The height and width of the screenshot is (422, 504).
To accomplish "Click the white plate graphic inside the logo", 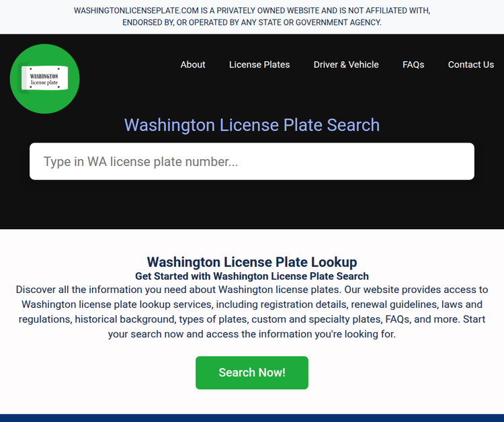I will coord(44,78).
